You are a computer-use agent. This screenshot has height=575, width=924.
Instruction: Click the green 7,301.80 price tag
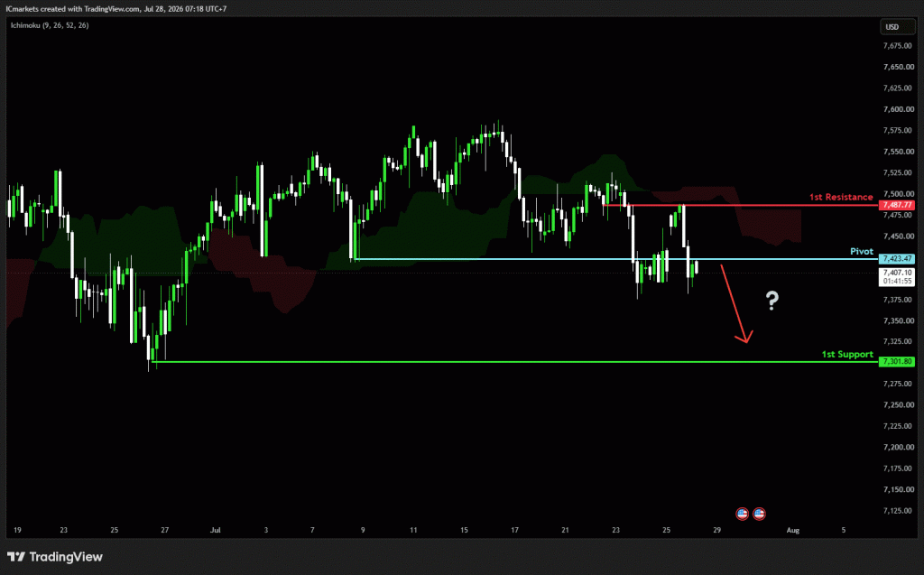pos(897,361)
